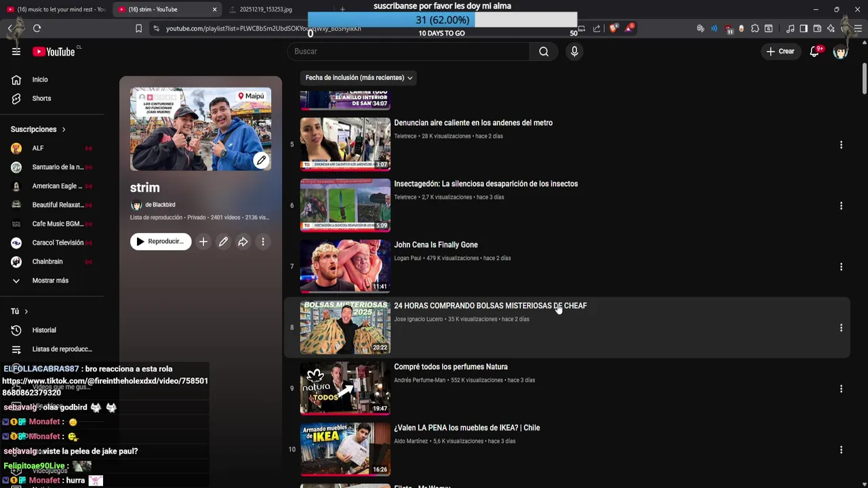Open the playlist three-dot options menu
The height and width of the screenshot is (488, 868).
click(263, 241)
